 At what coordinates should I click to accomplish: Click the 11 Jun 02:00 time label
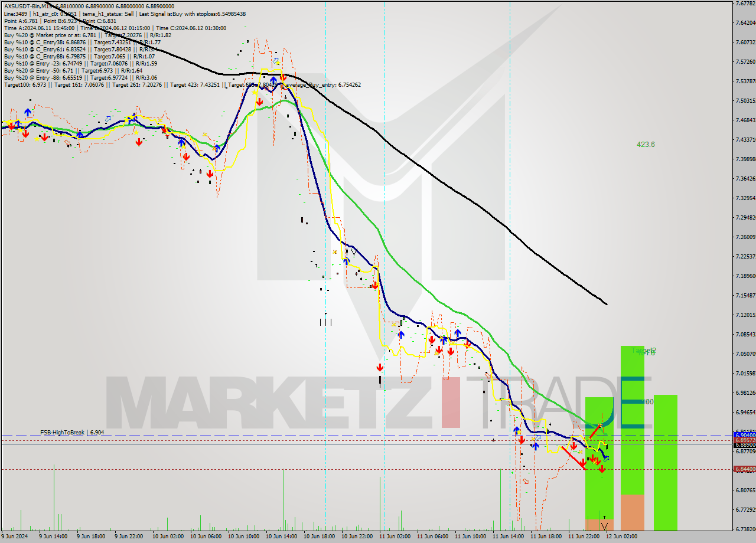(x=395, y=537)
